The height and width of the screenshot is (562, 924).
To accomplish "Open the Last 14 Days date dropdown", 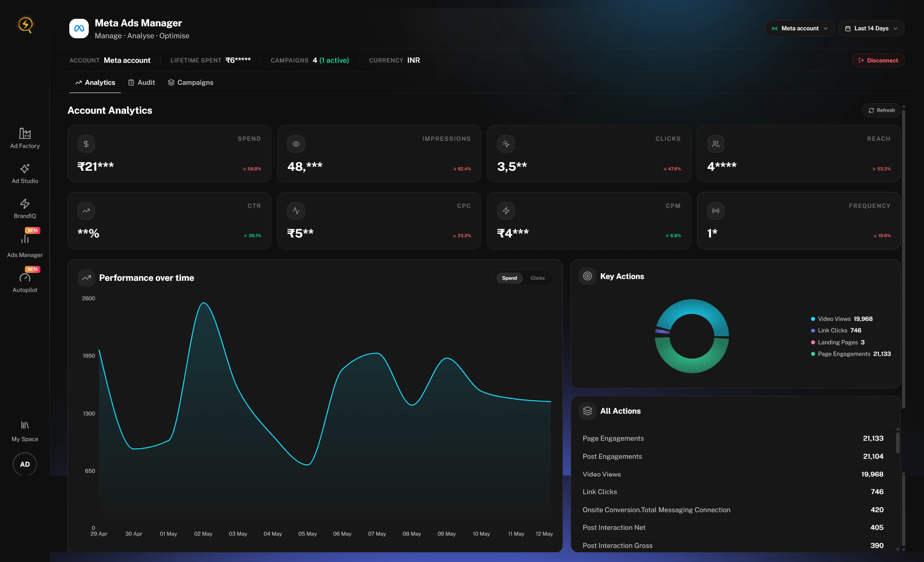I will [x=871, y=29].
